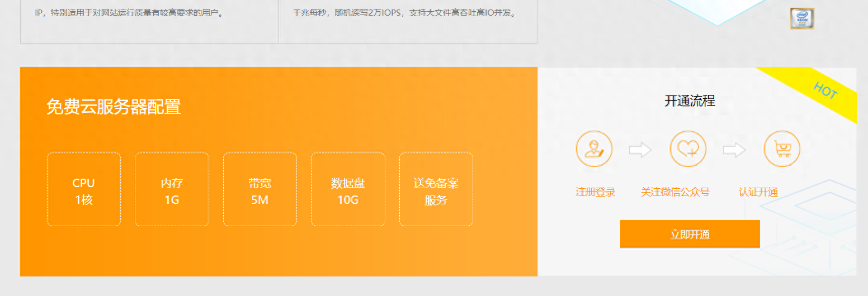Select the 内存 1G configuration box
The width and height of the screenshot is (868, 296).
tap(172, 190)
